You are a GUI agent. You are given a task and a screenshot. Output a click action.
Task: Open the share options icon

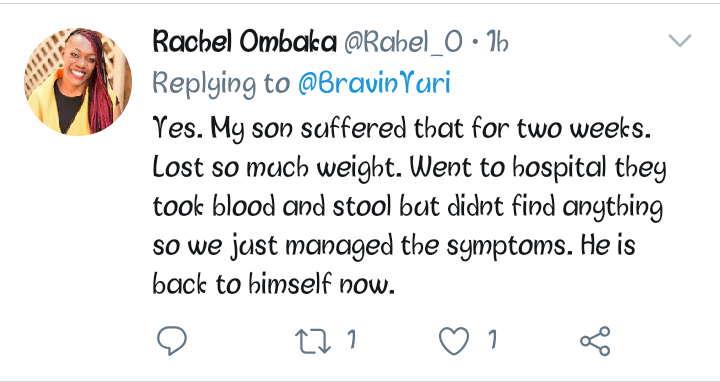(x=595, y=341)
